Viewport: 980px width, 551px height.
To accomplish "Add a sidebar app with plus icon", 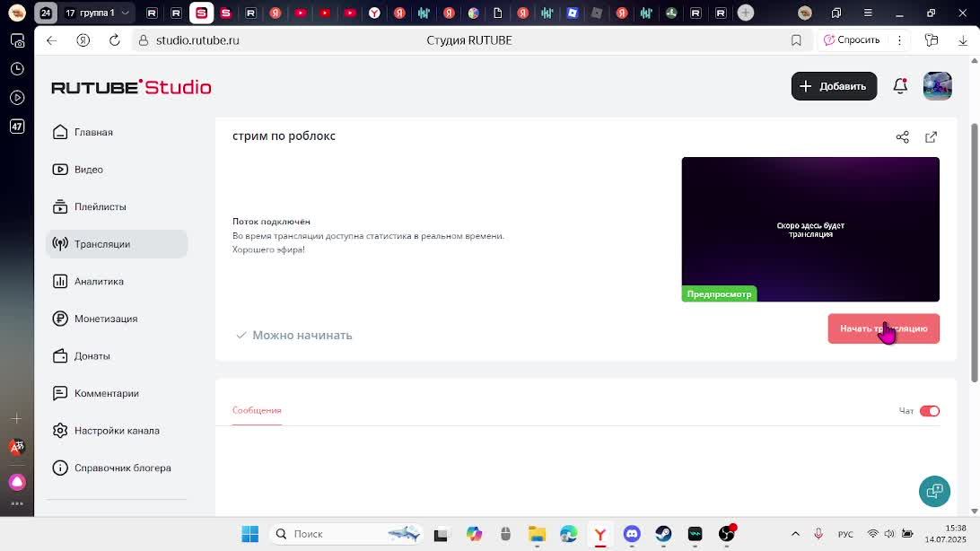I will click(x=17, y=418).
